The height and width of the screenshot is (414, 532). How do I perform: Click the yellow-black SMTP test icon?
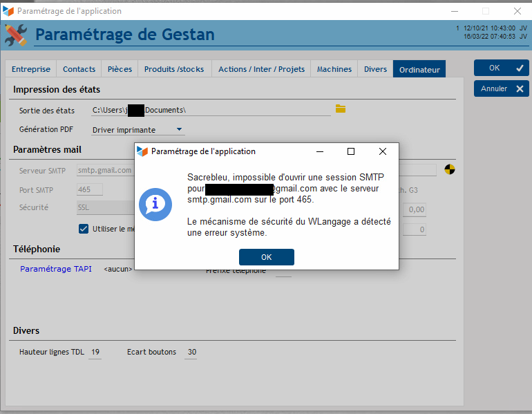[449, 169]
